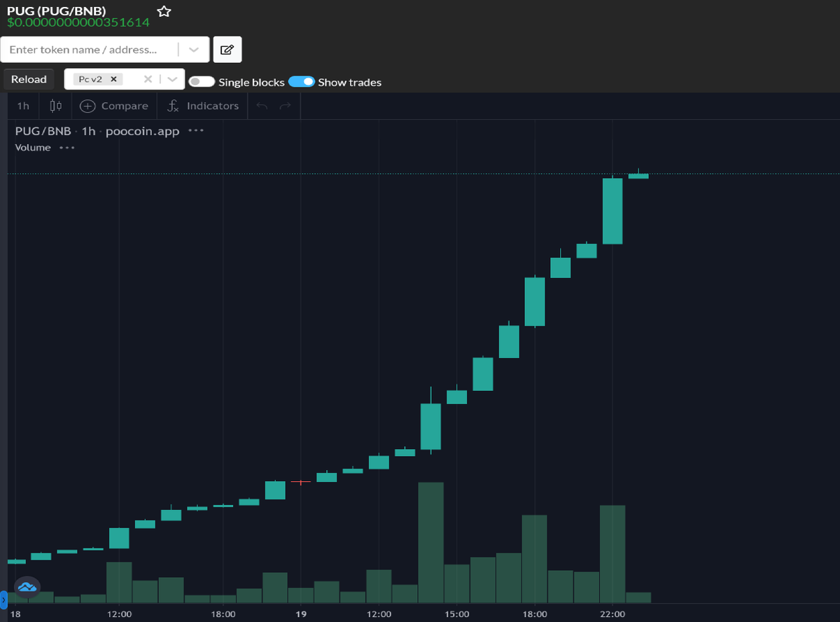The height and width of the screenshot is (622, 840).
Task: Open the 1h timeframe selector
Action: (x=23, y=106)
